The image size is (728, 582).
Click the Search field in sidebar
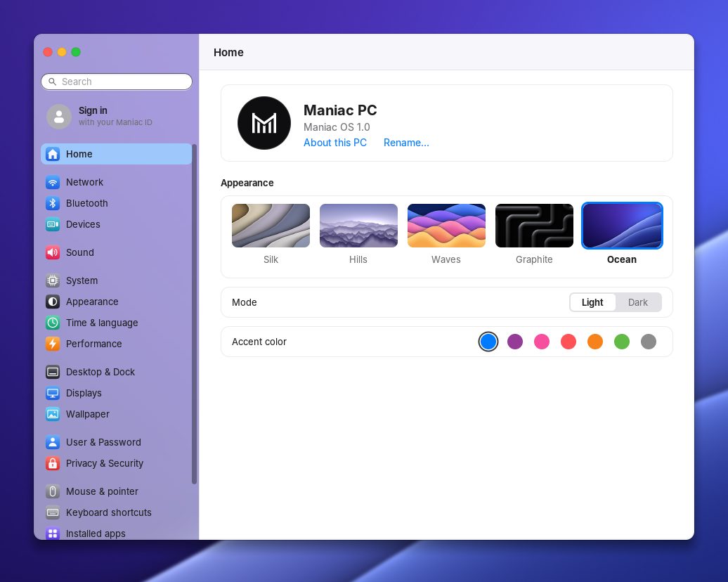click(117, 82)
